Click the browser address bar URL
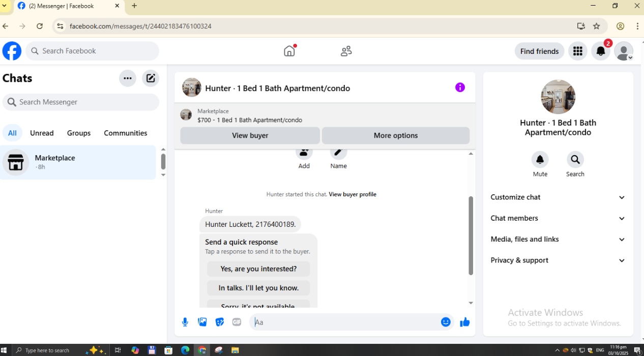Screen dimensions: 644x356 coord(140,26)
